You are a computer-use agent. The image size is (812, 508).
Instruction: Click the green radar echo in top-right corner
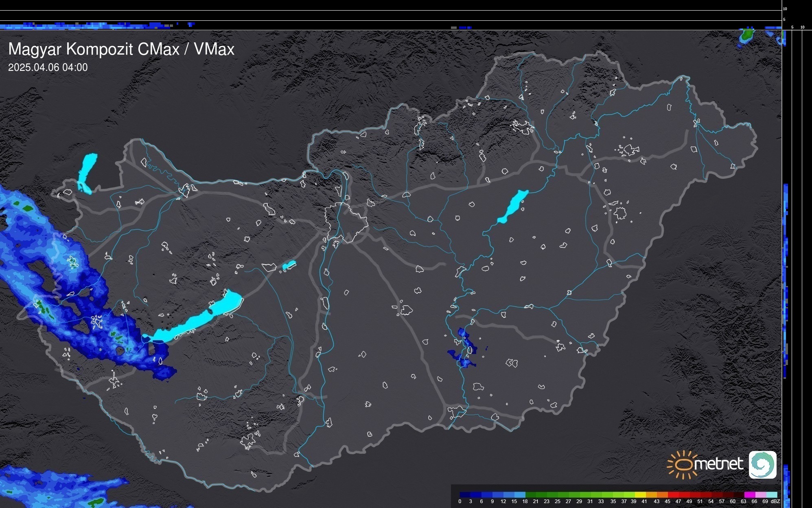coord(747,35)
